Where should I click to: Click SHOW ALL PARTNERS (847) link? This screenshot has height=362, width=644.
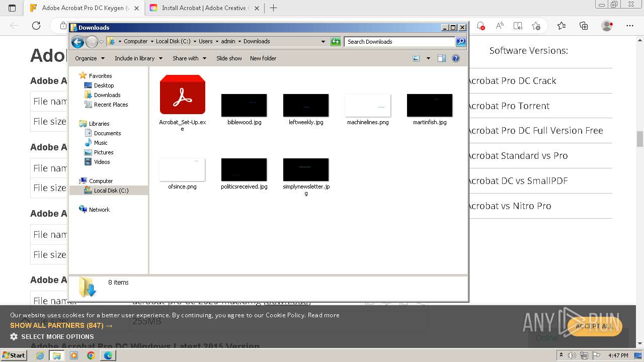tap(61, 325)
